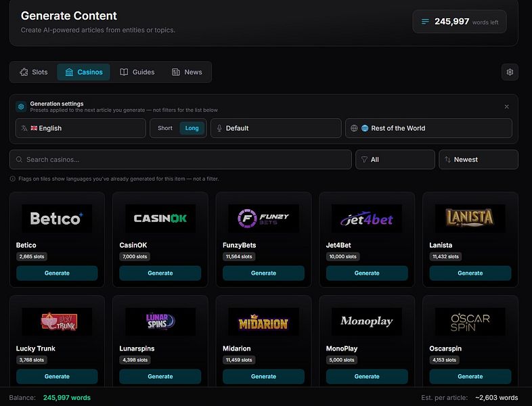Generate article for Jet4Bet
The image size is (532, 406).
(367, 273)
